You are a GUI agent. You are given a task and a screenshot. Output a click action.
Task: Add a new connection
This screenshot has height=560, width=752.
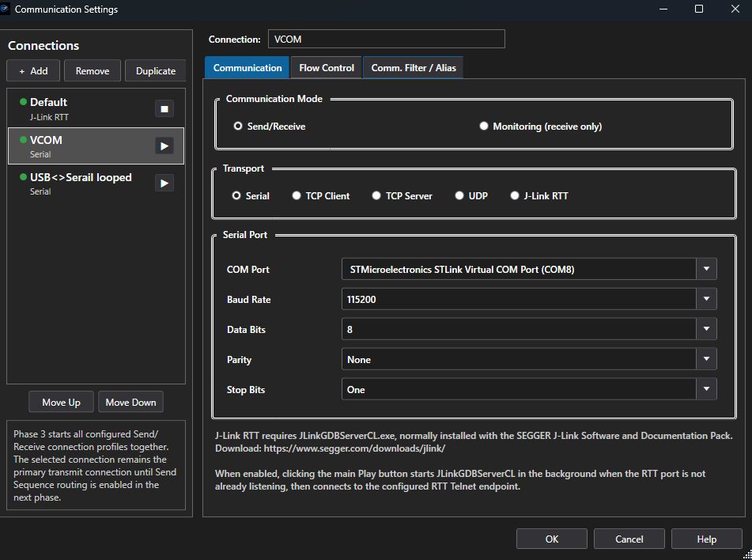click(x=33, y=71)
